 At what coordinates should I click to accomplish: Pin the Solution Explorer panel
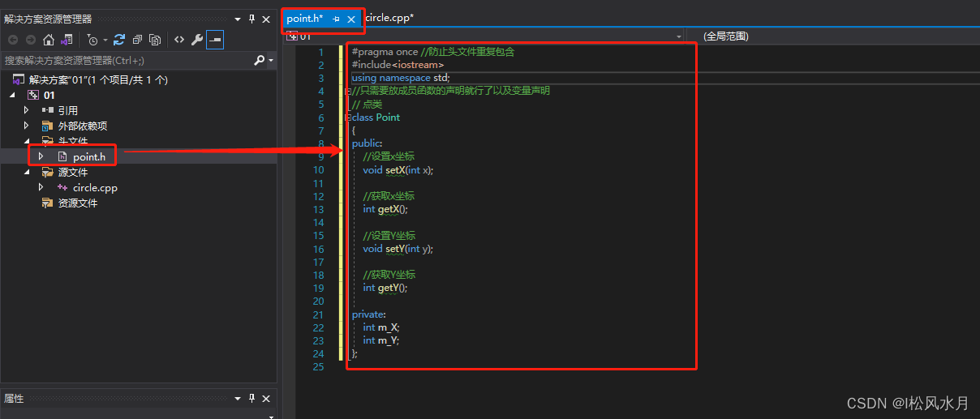coord(252,19)
